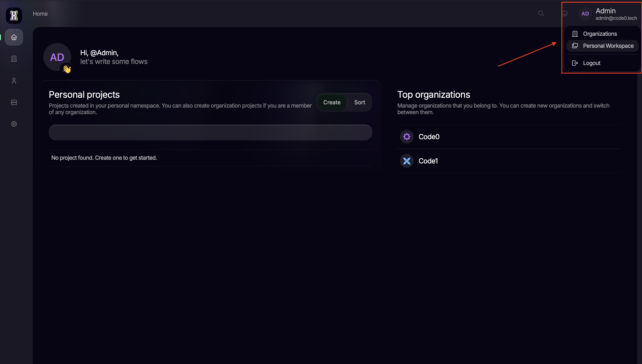The width and height of the screenshot is (642, 364).
Task: Click the Create button for personal projects
Action: 332,102
